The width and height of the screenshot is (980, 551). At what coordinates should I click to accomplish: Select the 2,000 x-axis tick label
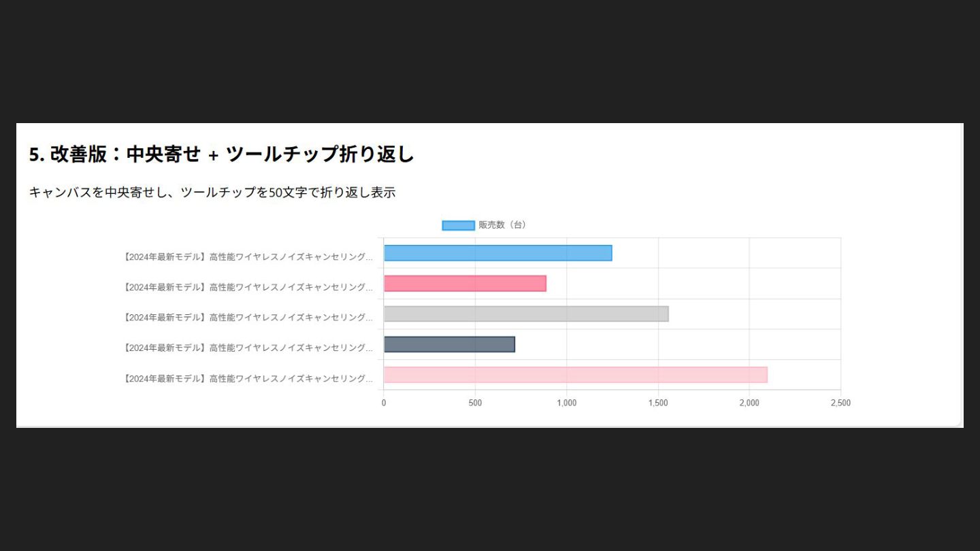click(749, 403)
